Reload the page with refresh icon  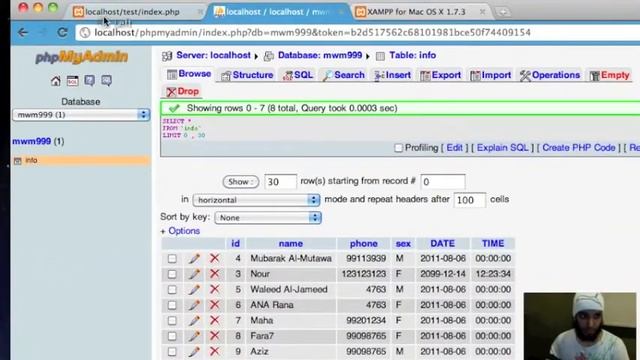(62, 32)
